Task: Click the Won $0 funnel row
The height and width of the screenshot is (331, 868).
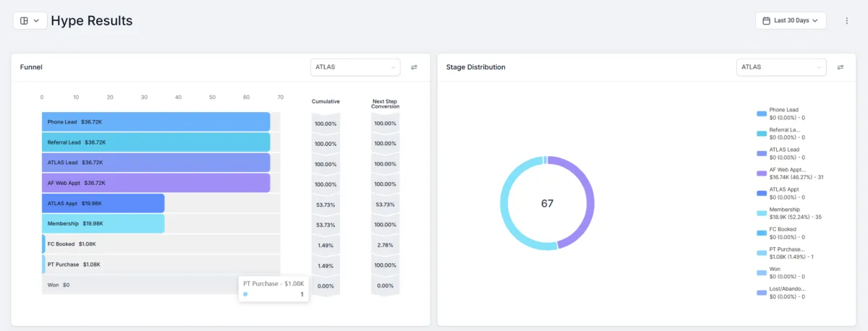Action: click(161, 285)
